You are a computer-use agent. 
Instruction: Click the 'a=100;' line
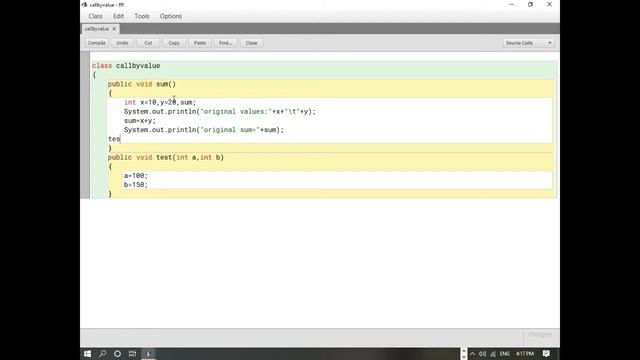(x=136, y=176)
